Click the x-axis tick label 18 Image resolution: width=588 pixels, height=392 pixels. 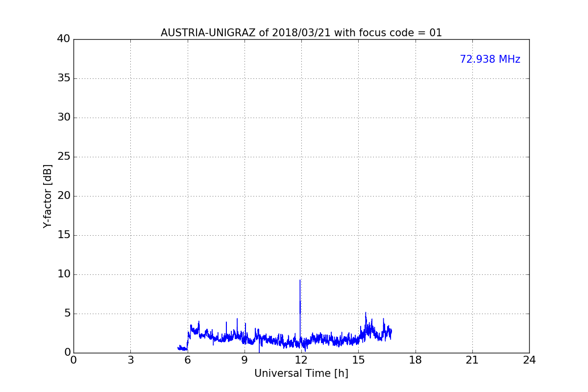416,360
